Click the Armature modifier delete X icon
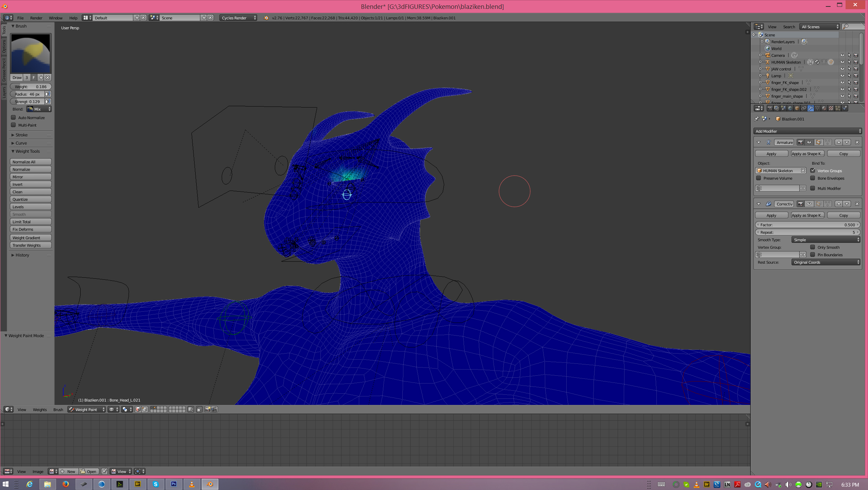Viewport: 868px width, 490px height. [x=857, y=142]
